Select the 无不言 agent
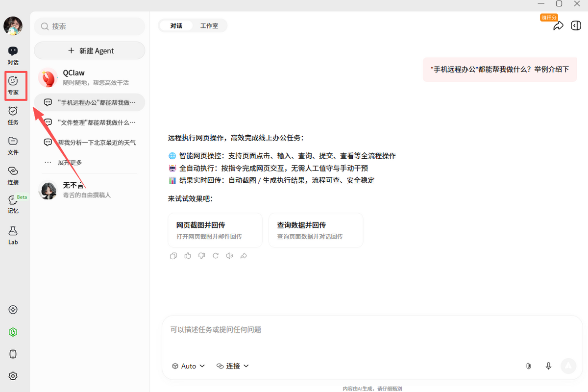Image resolution: width=588 pixels, height=392 pixels. [x=90, y=190]
